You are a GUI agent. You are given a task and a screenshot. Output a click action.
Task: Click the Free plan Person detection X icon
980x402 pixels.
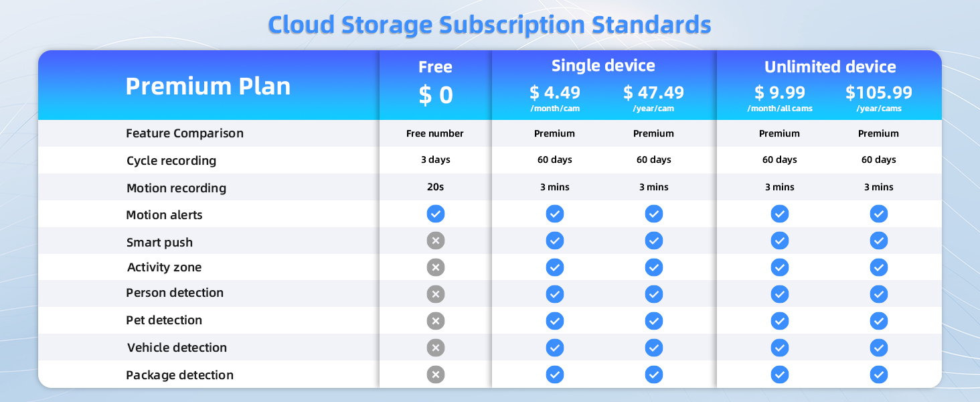tap(435, 294)
